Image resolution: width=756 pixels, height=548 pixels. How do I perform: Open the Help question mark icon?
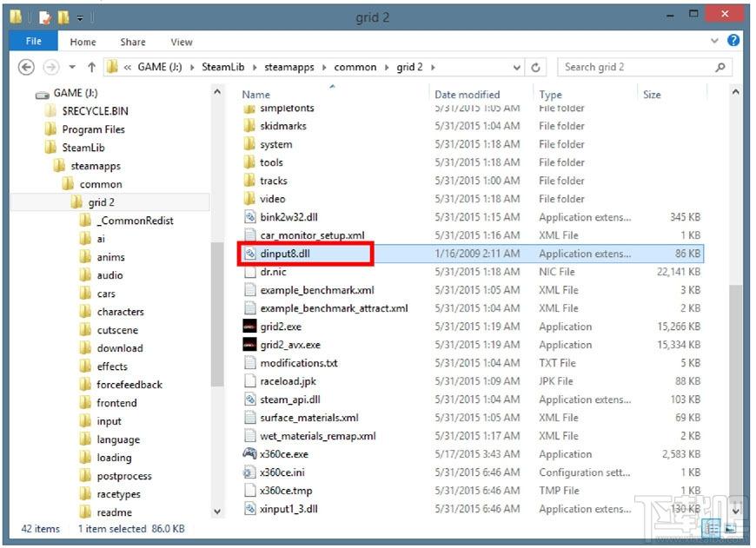[x=733, y=41]
